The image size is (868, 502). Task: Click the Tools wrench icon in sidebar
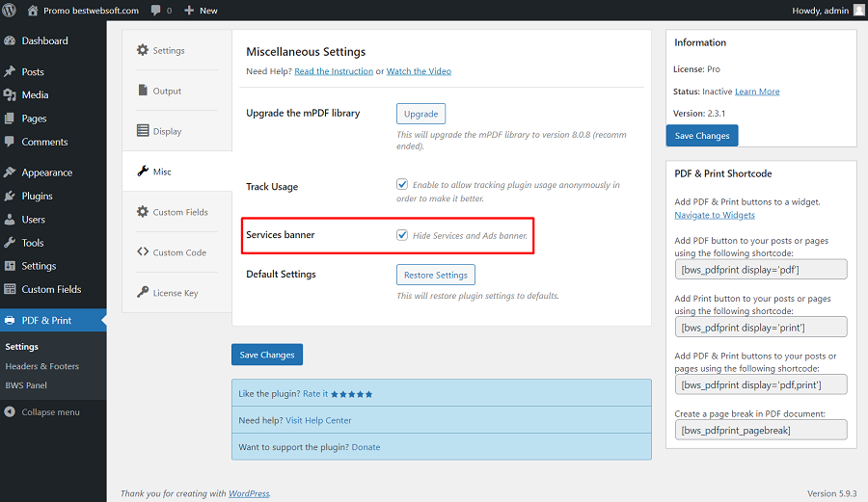click(10, 243)
